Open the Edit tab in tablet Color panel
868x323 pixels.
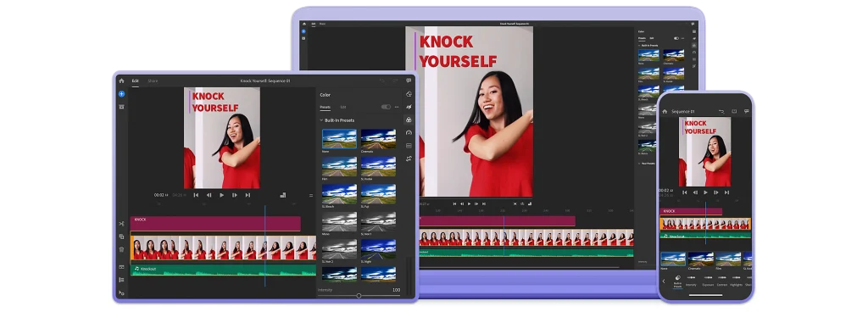coord(343,107)
